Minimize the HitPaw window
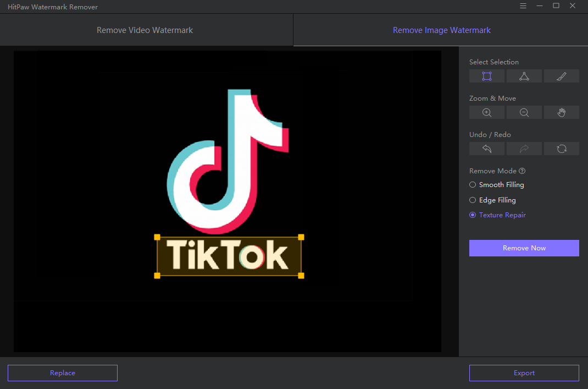588x389 pixels. pyautogui.click(x=540, y=6)
